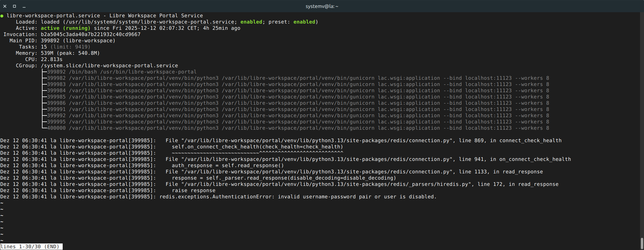Click the green 'enabled' after 'preset:'

tap(304, 22)
